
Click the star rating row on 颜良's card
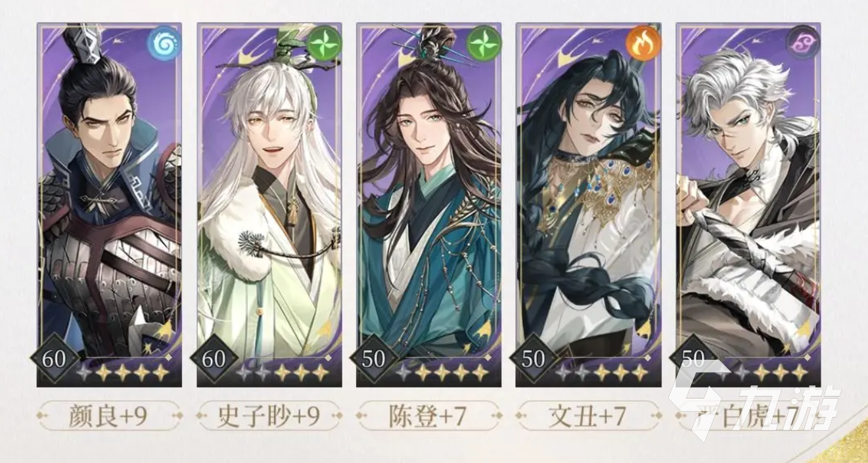pos(123,374)
